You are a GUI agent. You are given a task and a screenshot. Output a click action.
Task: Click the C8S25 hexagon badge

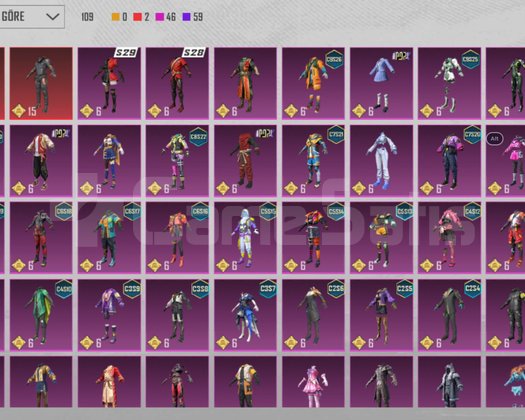point(470,60)
